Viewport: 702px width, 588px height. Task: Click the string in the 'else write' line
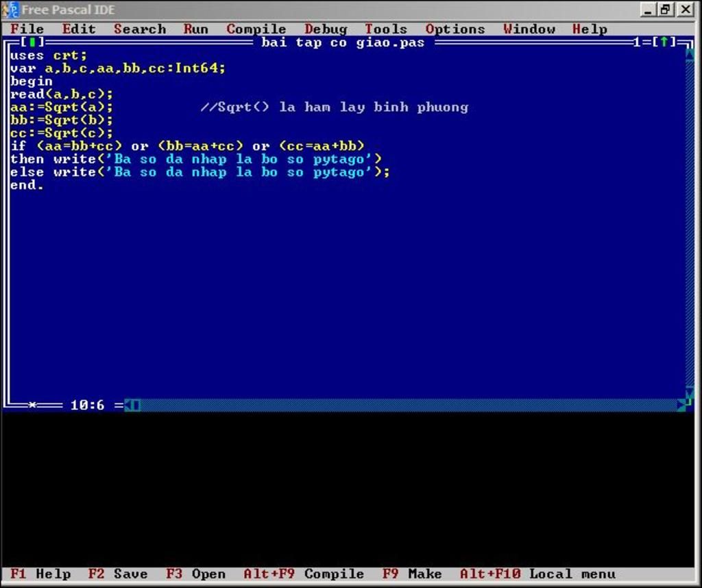click(239, 172)
